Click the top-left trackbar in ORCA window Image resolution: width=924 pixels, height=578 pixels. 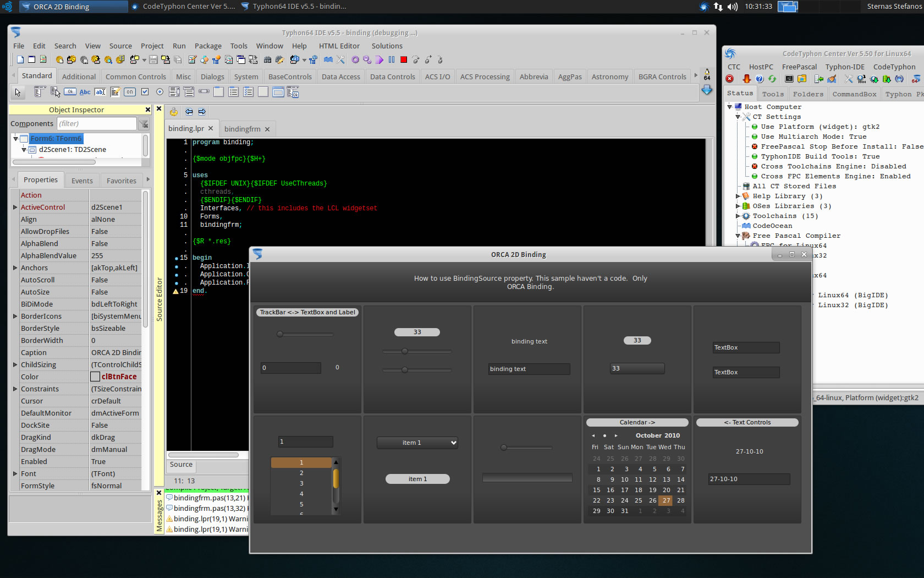[305, 334]
